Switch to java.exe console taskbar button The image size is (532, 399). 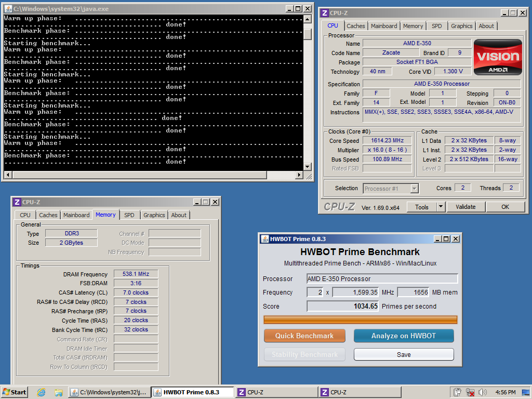[x=109, y=392]
